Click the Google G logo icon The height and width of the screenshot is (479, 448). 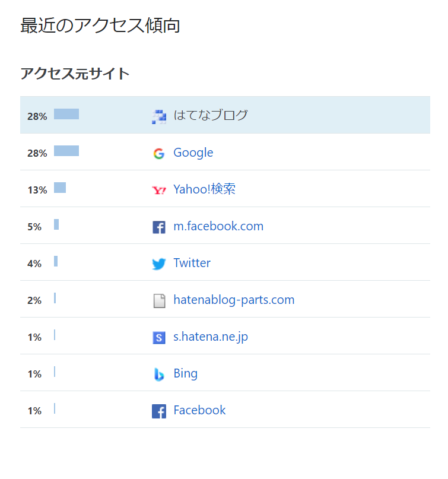(159, 153)
